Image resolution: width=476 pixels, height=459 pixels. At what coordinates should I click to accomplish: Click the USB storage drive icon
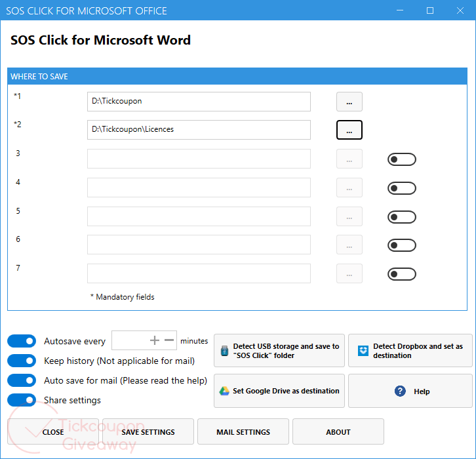[224, 351]
